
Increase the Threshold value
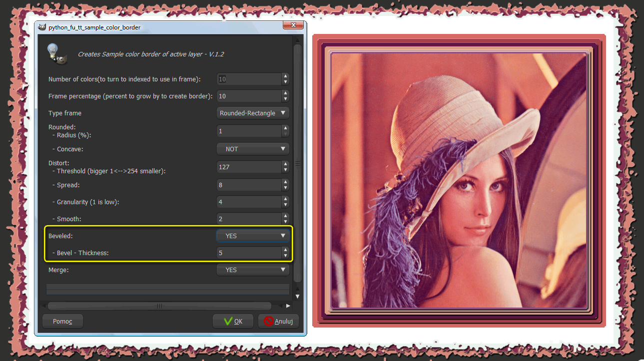pyautogui.click(x=285, y=164)
